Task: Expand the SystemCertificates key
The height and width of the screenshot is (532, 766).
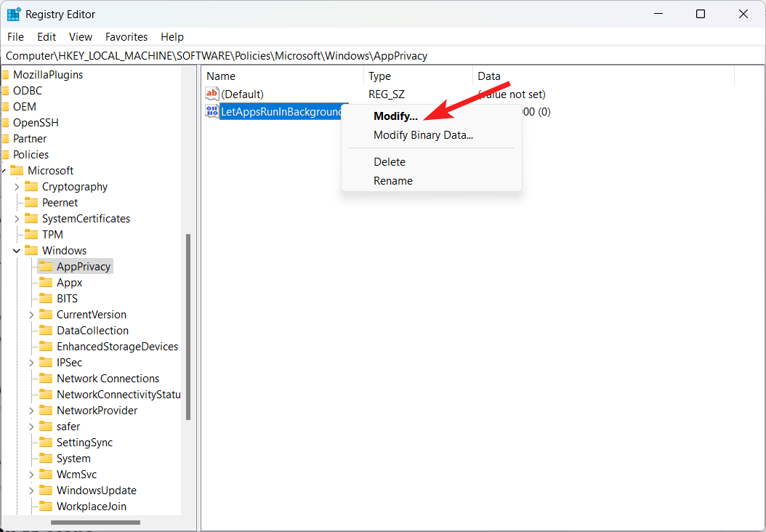Action: (17, 218)
